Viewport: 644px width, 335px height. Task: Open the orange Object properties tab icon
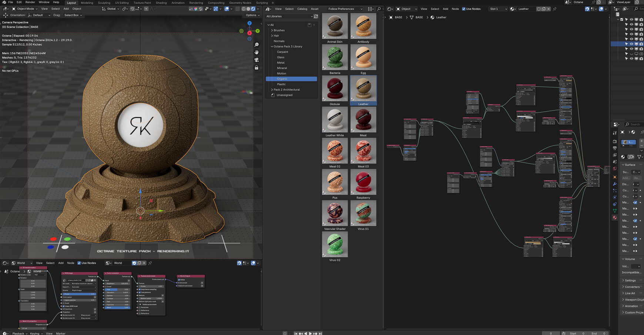[615, 177]
